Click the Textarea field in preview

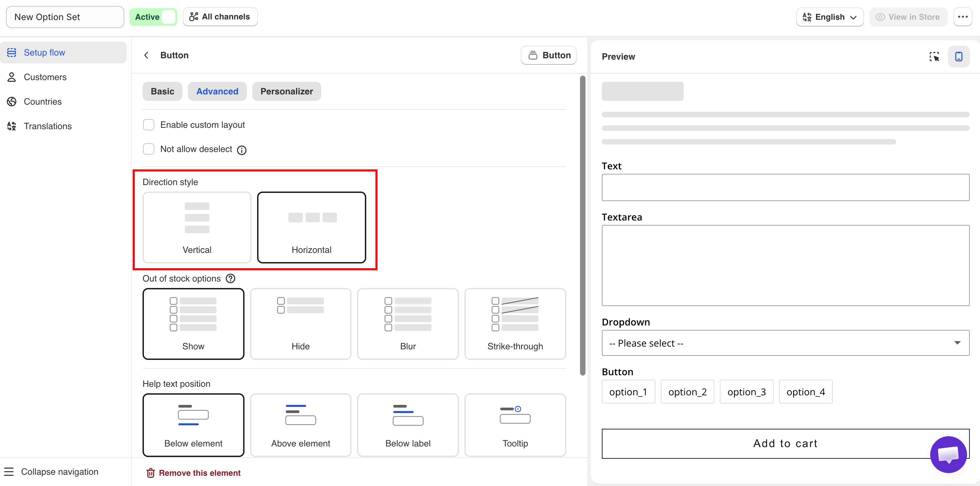click(785, 265)
